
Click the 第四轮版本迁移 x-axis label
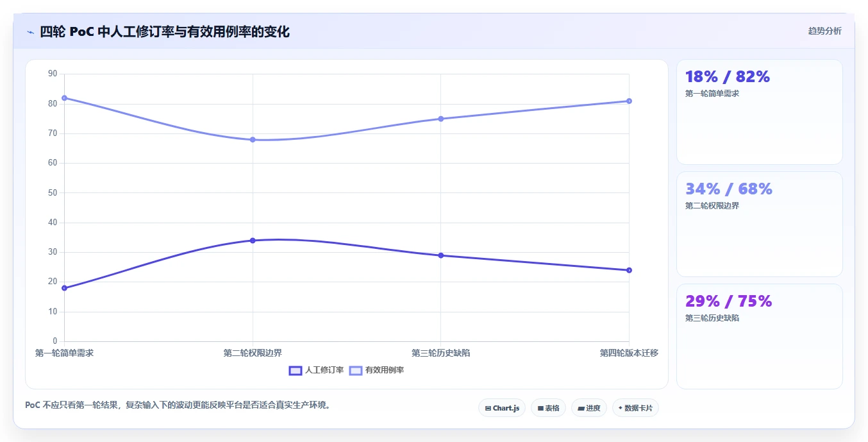pyautogui.click(x=629, y=353)
